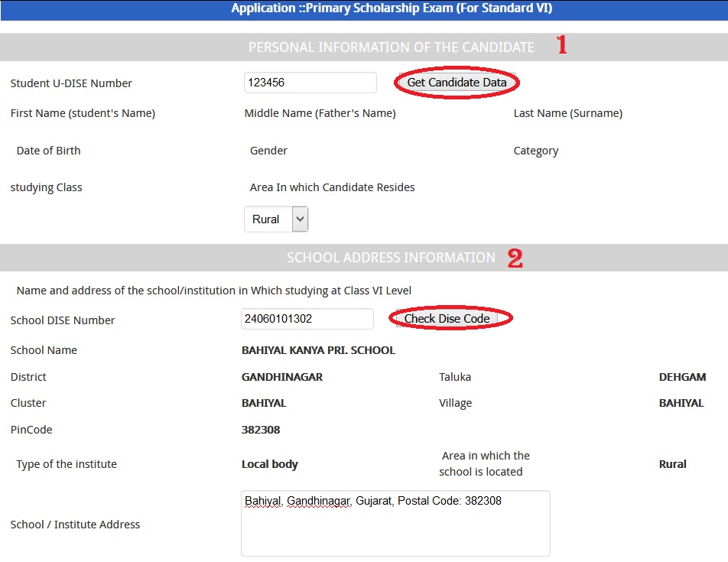Select district value GANDHINAGAR
The image size is (728, 562).
click(x=282, y=377)
